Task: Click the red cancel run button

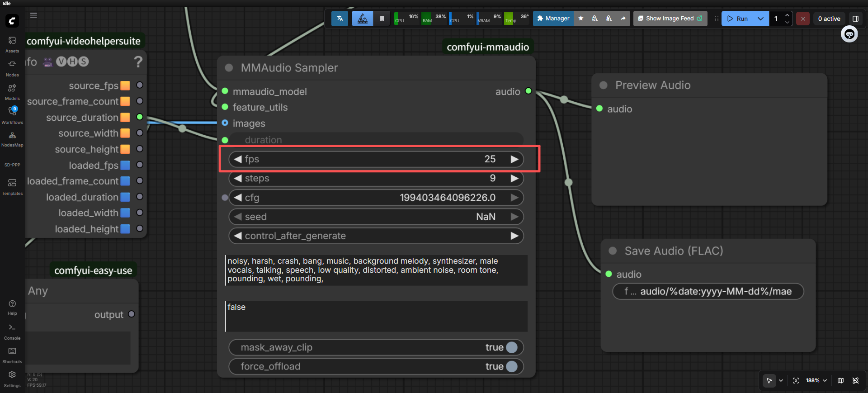Action: coord(803,19)
